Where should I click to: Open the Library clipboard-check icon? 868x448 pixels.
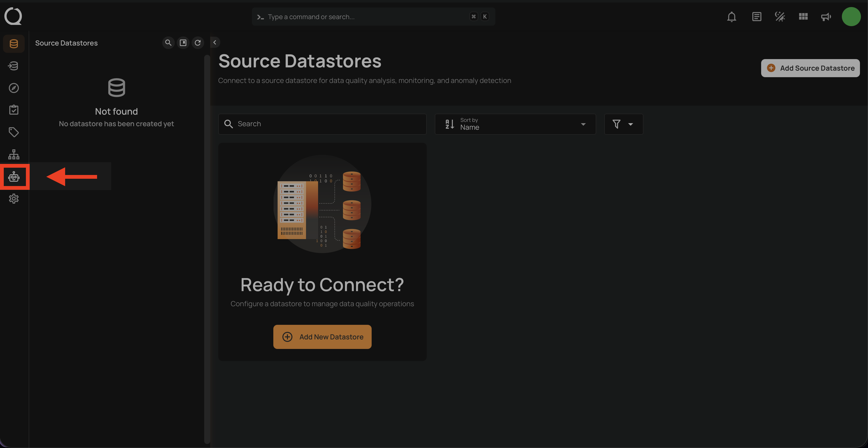[x=14, y=110]
